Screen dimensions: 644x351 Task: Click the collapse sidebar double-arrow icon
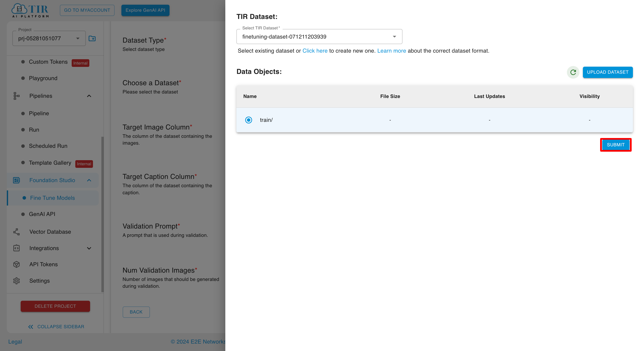[31, 327]
